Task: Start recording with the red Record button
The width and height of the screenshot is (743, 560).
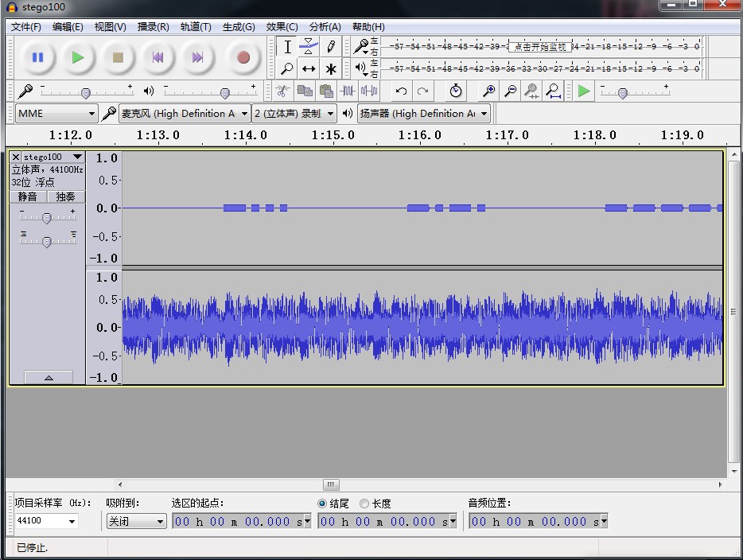Action: click(243, 58)
